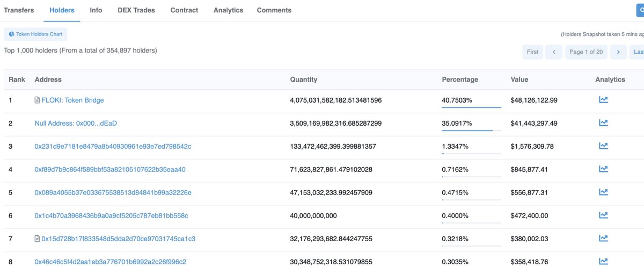Open analytics icon in $472,400.00 row
The image size is (644, 267).
[x=603, y=215]
